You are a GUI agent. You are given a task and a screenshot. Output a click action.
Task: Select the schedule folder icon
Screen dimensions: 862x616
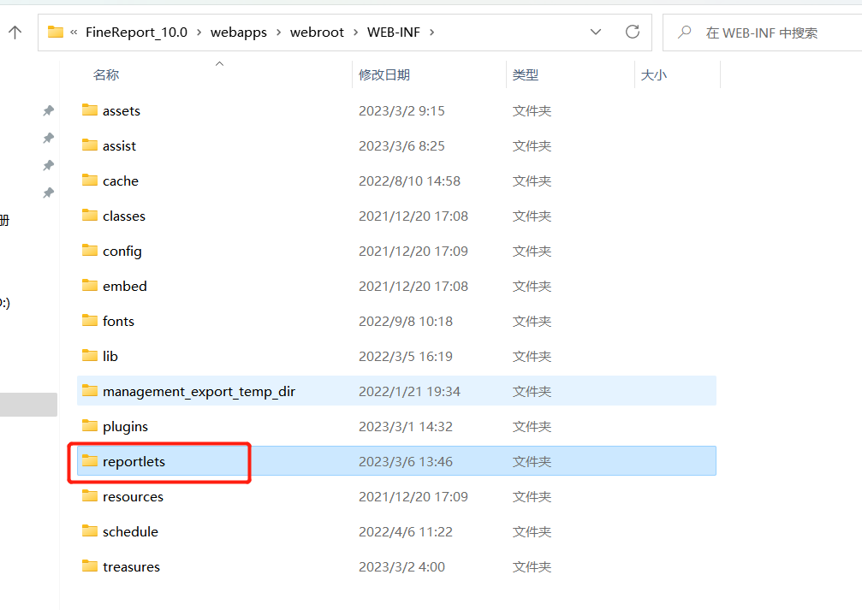click(x=90, y=530)
